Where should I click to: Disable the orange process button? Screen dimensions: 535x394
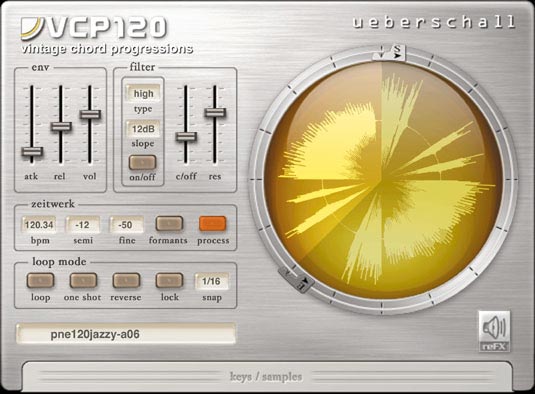click(x=212, y=224)
